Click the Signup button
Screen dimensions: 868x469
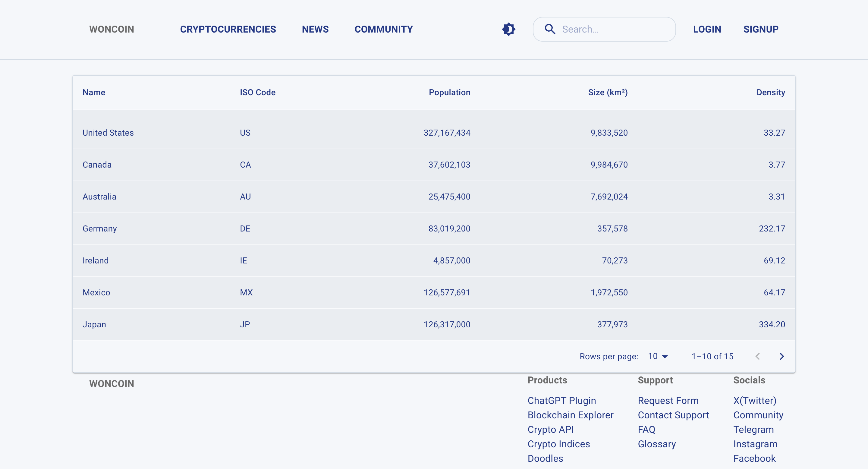pyautogui.click(x=760, y=29)
